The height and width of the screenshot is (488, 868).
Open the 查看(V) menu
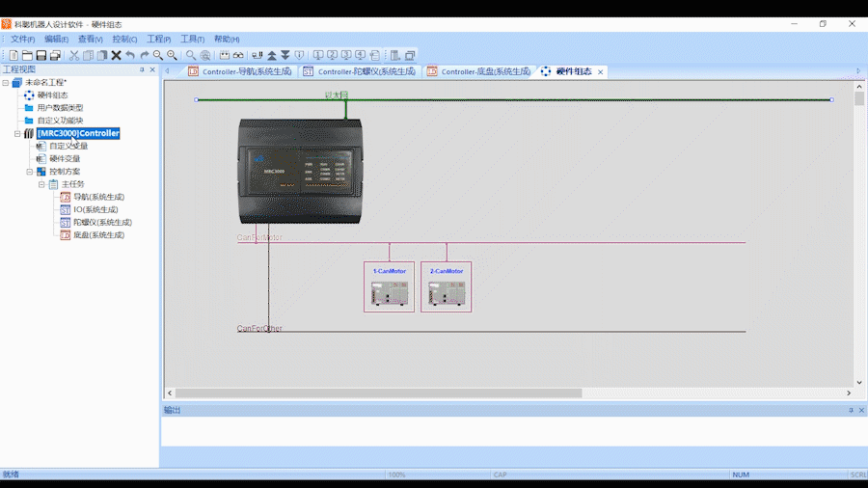91,40
